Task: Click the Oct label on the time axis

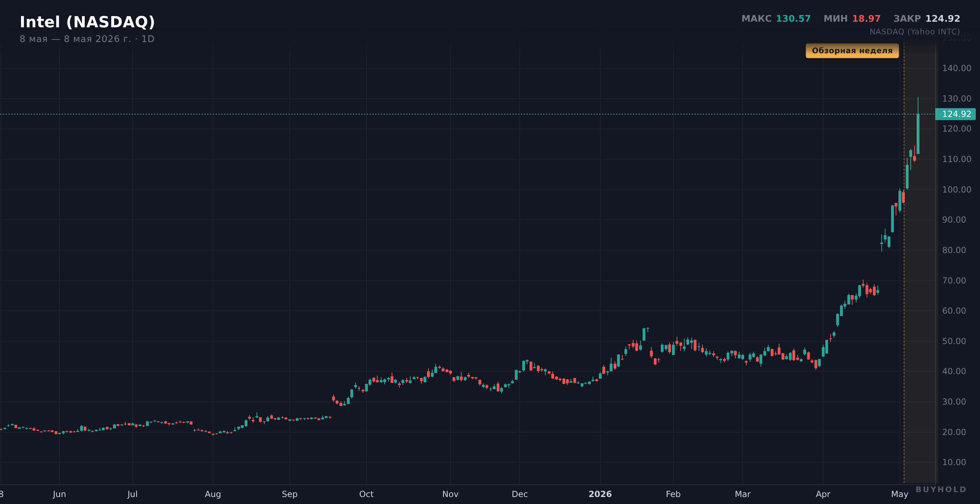Action: pos(366,494)
